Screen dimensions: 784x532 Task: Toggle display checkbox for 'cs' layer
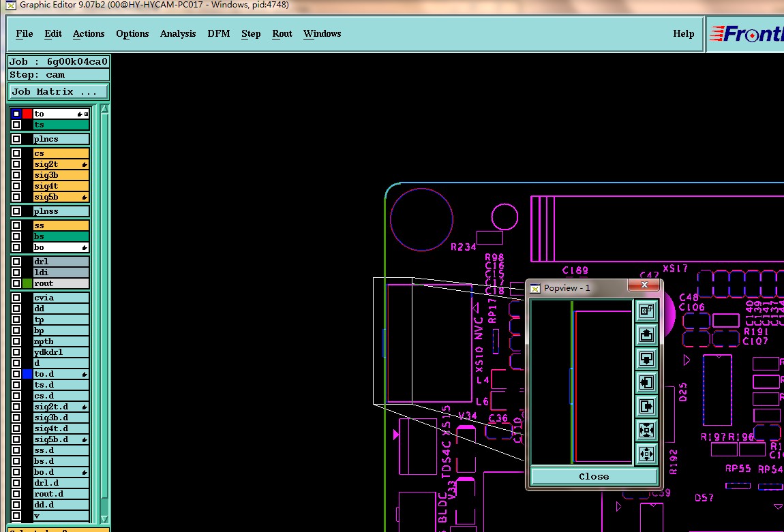[x=16, y=153]
